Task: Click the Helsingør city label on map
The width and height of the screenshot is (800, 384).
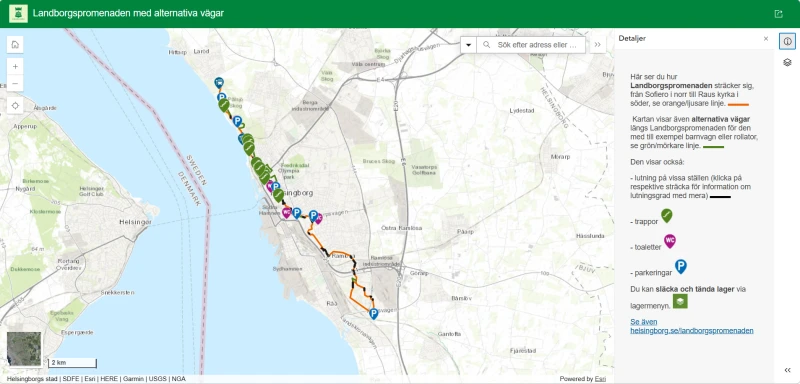Action: pyautogui.click(x=135, y=222)
